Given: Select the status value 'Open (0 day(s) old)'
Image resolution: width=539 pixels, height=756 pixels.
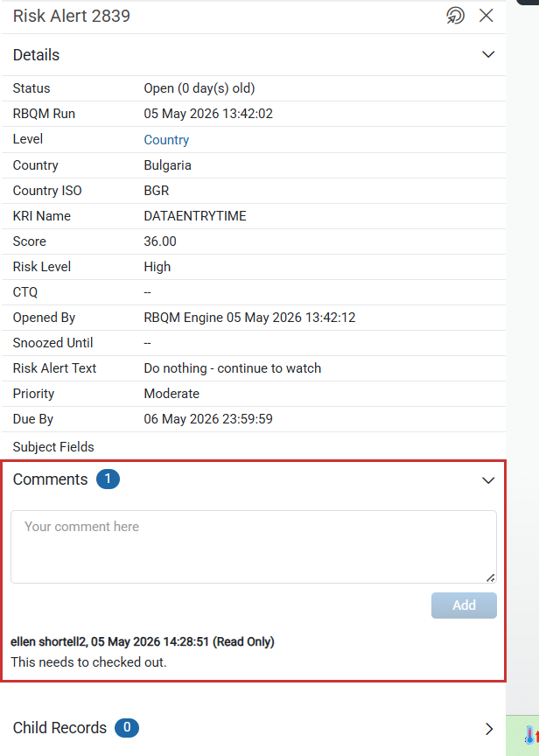Looking at the screenshot, I should 199,88.
